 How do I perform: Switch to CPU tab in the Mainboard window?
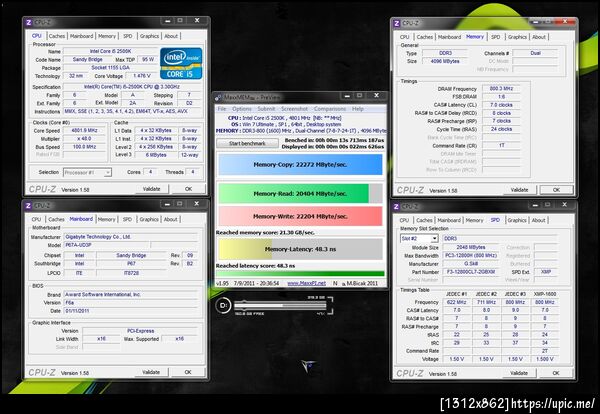36,219
